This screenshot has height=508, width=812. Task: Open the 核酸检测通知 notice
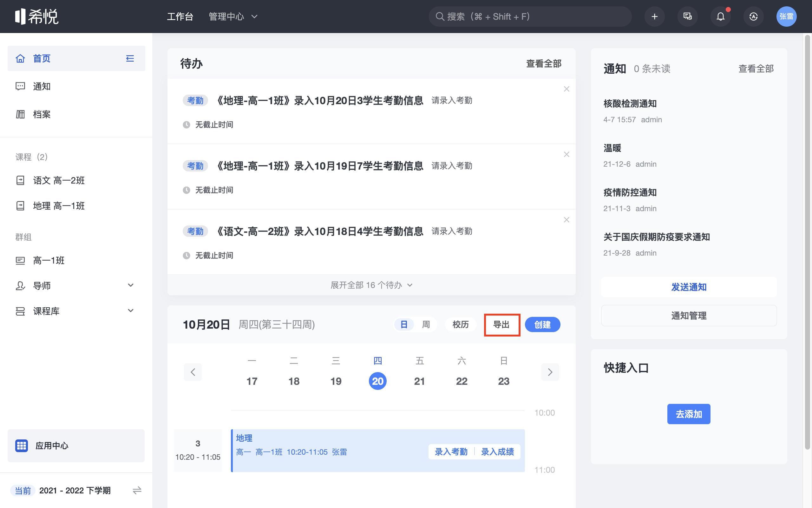(630, 104)
